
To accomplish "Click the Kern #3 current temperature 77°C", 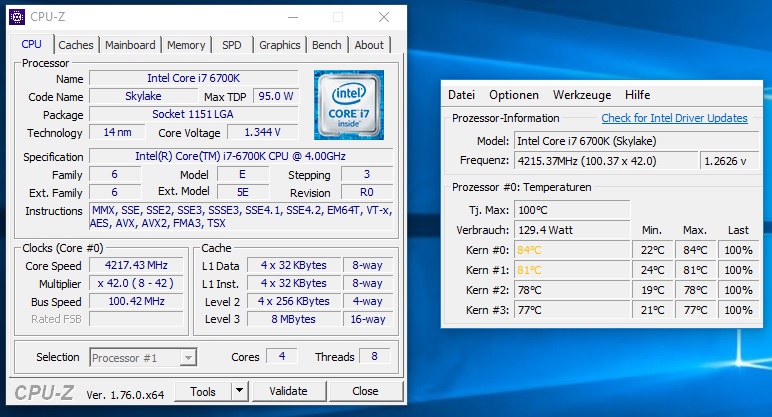I will (x=572, y=310).
